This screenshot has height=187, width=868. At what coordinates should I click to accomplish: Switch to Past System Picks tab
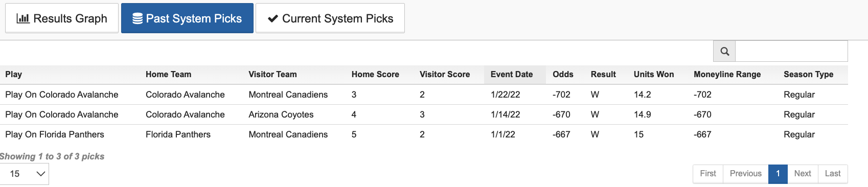(x=187, y=18)
